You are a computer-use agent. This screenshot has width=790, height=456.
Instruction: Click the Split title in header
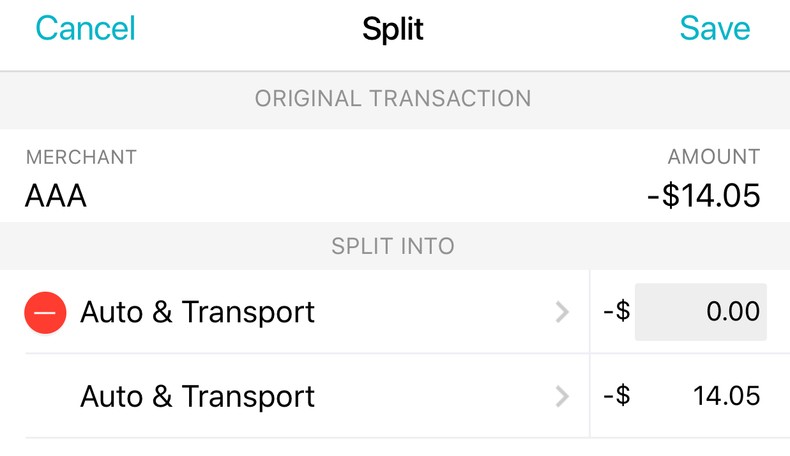click(393, 29)
